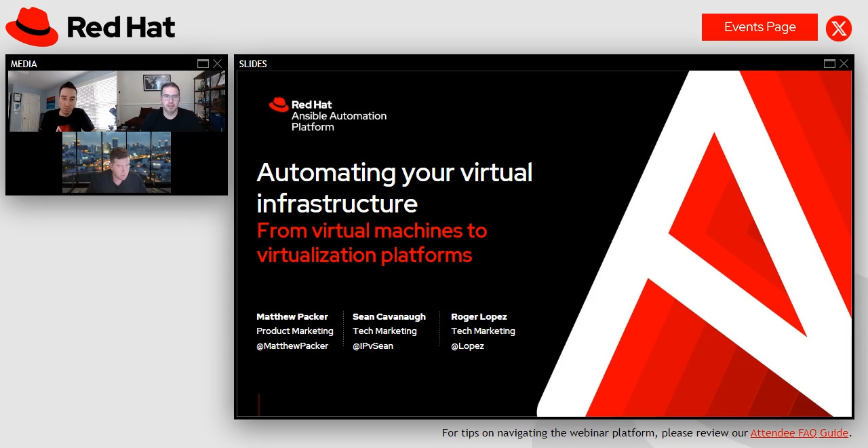868x448 pixels.
Task: Click the MEDIA panel title bar
Action: (x=102, y=63)
